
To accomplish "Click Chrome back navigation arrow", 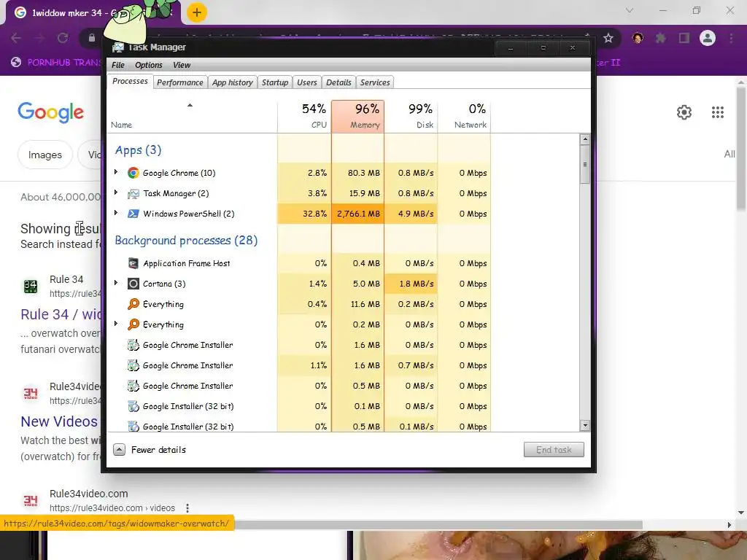I will tap(16, 38).
